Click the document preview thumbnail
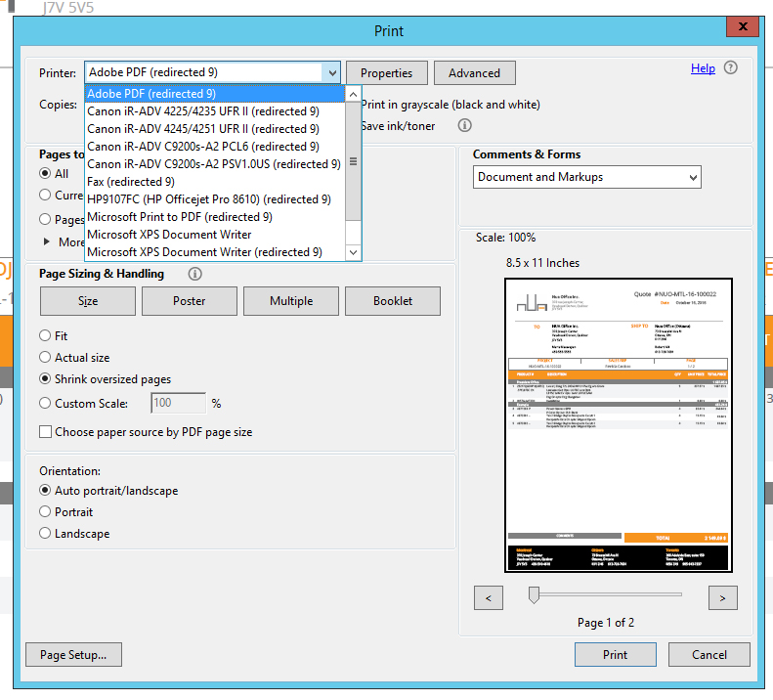The width and height of the screenshot is (773, 700). tap(623, 424)
